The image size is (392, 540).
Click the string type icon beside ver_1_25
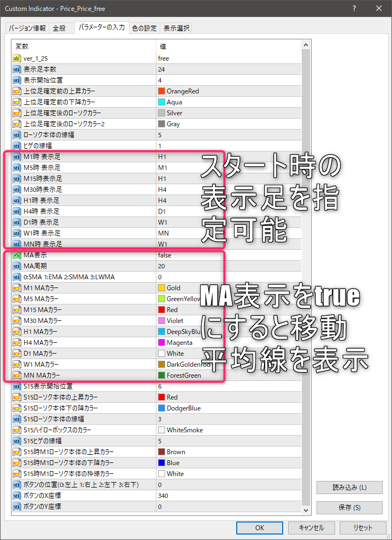17,58
